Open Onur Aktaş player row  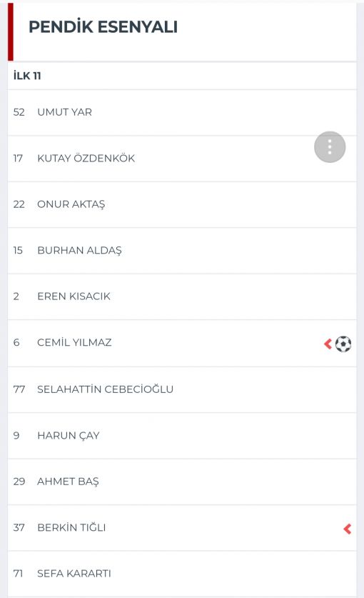click(x=182, y=205)
